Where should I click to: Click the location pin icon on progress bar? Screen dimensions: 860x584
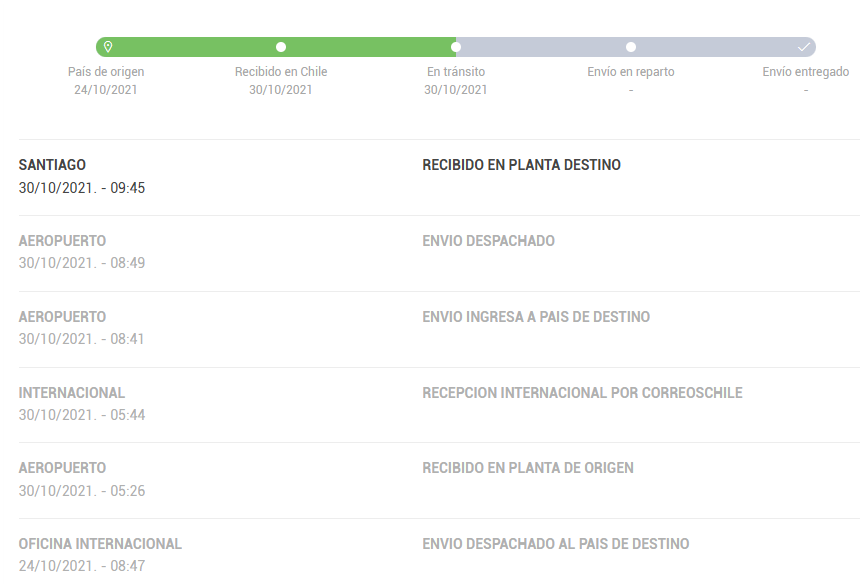coord(108,47)
